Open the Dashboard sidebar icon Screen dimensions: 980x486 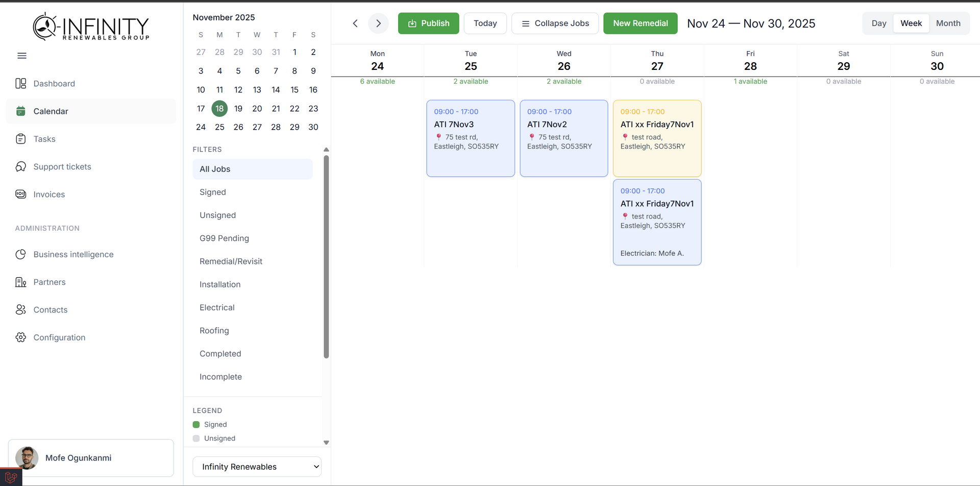click(21, 83)
